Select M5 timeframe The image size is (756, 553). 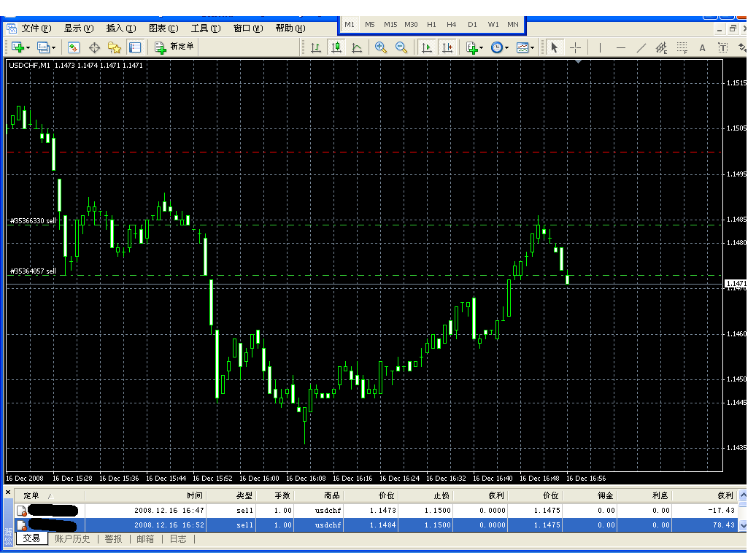370,24
